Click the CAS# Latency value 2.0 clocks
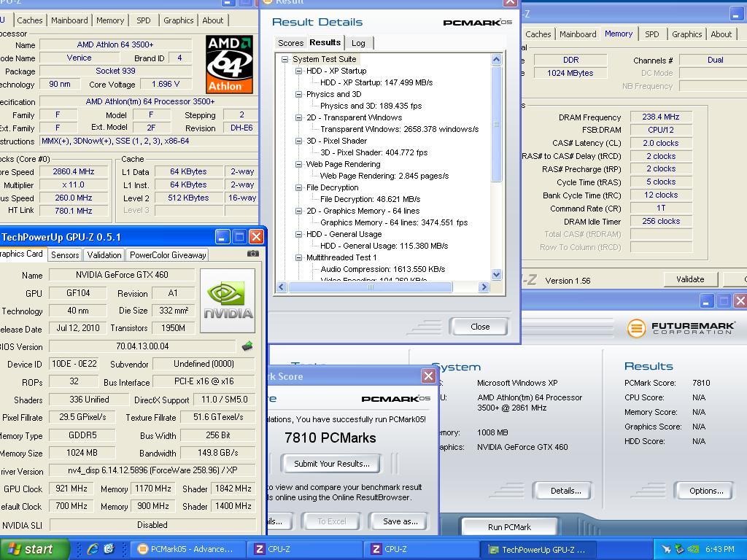Image resolution: width=747 pixels, height=560 pixels. [661, 143]
